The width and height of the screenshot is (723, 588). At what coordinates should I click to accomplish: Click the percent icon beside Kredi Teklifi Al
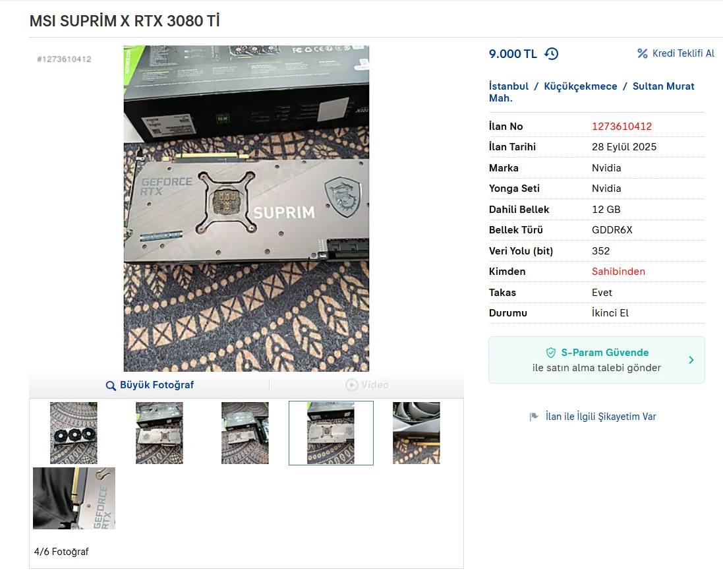643,53
